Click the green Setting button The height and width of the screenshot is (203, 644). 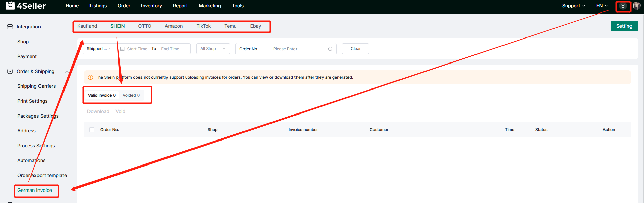(624, 26)
